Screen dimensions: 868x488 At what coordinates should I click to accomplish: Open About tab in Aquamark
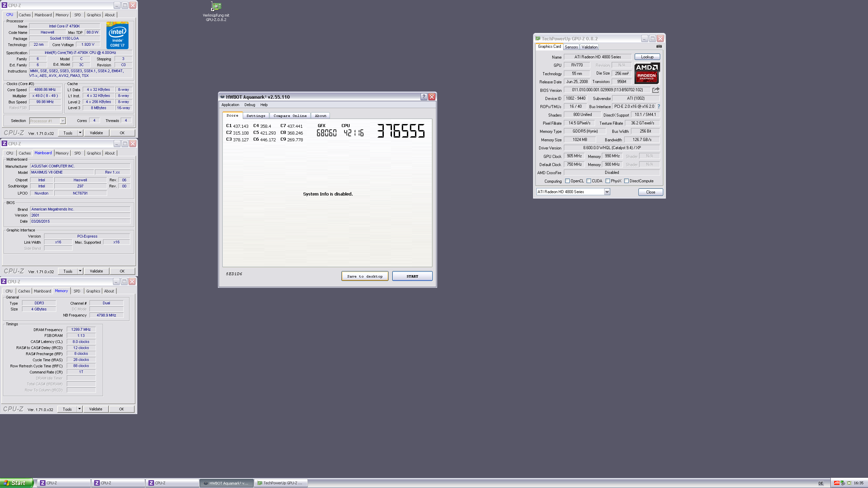tap(320, 116)
